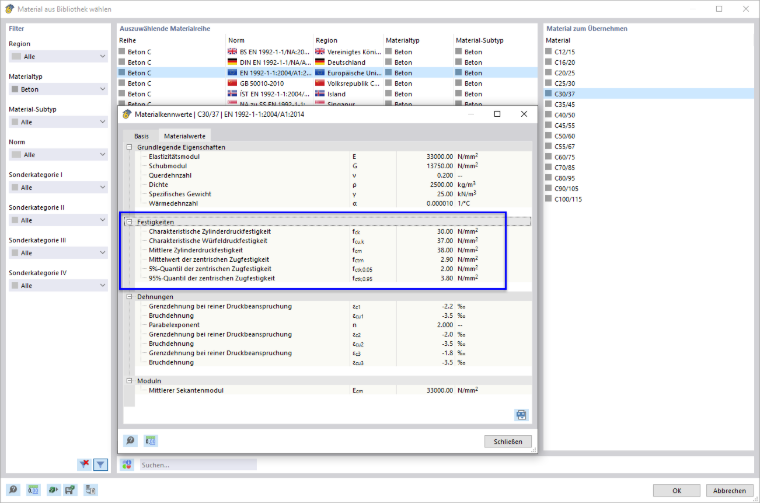The height and width of the screenshot is (503, 760).
Task: Select Beton C row with DIN EN 1992-1-1/NA
Action: coord(328,62)
